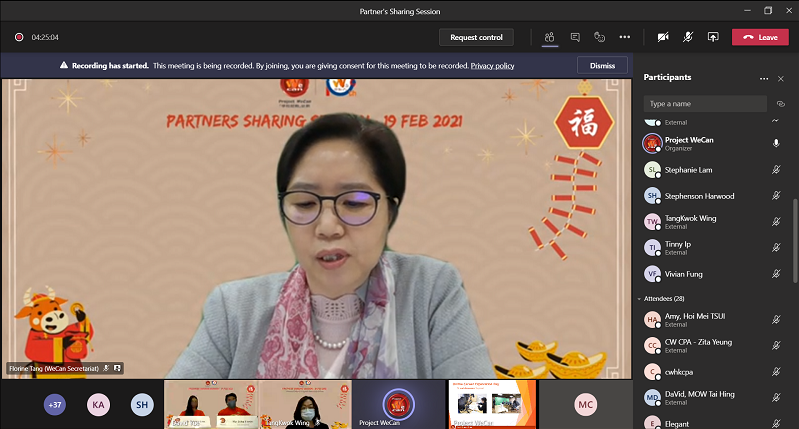Collapse the Attendees (28) section
The image size is (799, 429).
pos(639,298)
